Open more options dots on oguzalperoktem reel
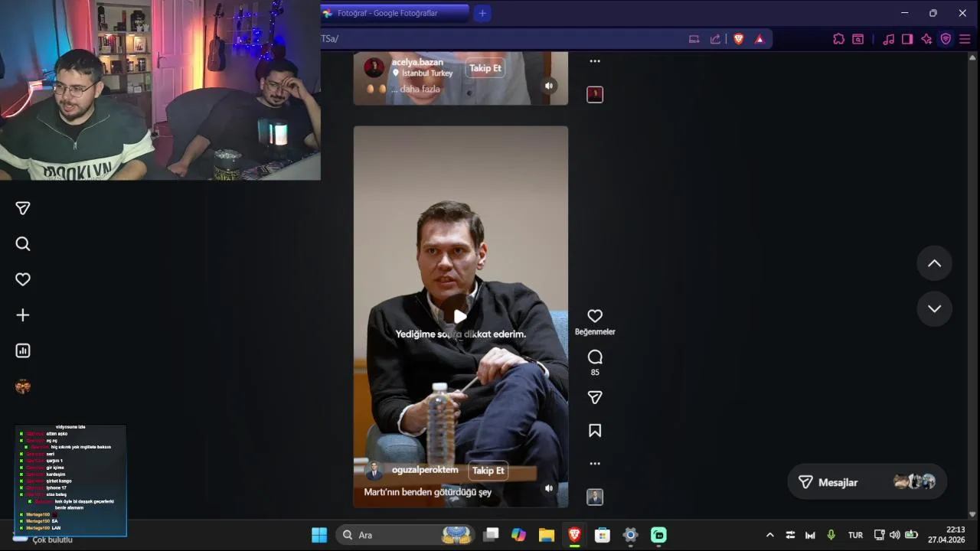The width and height of the screenshot is (980, 551). coord(595,464)
